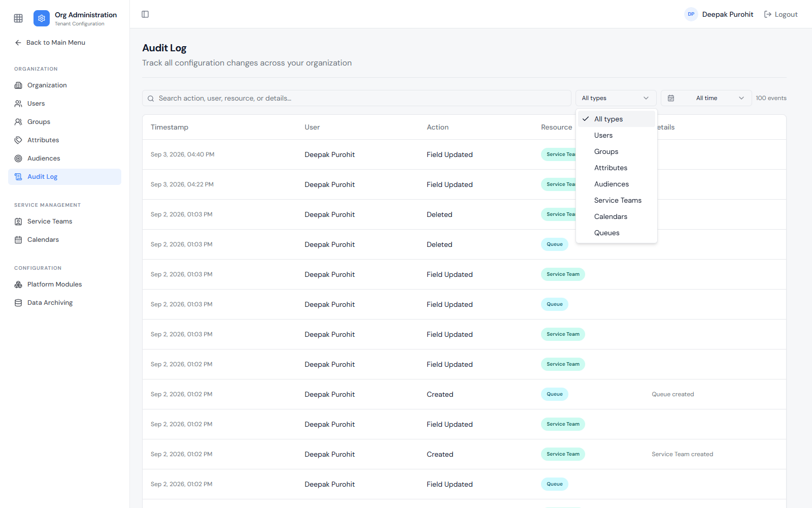Click the Organization building icon
The height and width of the screenshot is (508, 812).
[18, 85]
